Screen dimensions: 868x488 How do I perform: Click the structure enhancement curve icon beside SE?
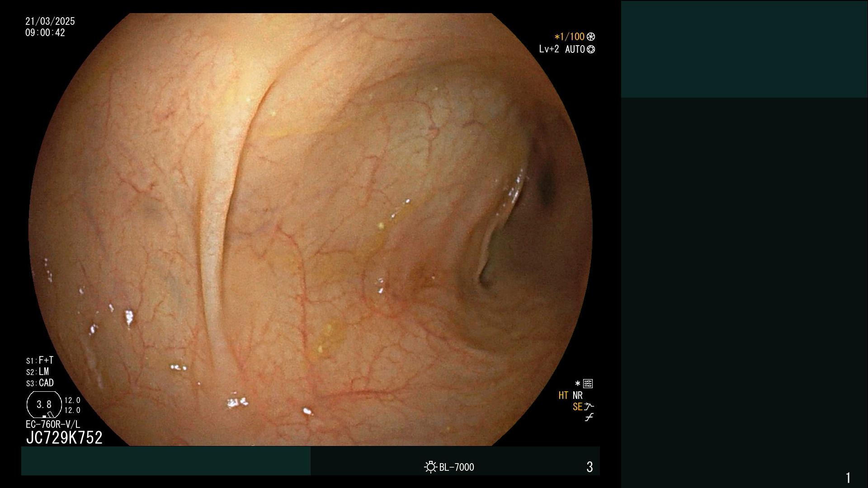tap(589, 406)
